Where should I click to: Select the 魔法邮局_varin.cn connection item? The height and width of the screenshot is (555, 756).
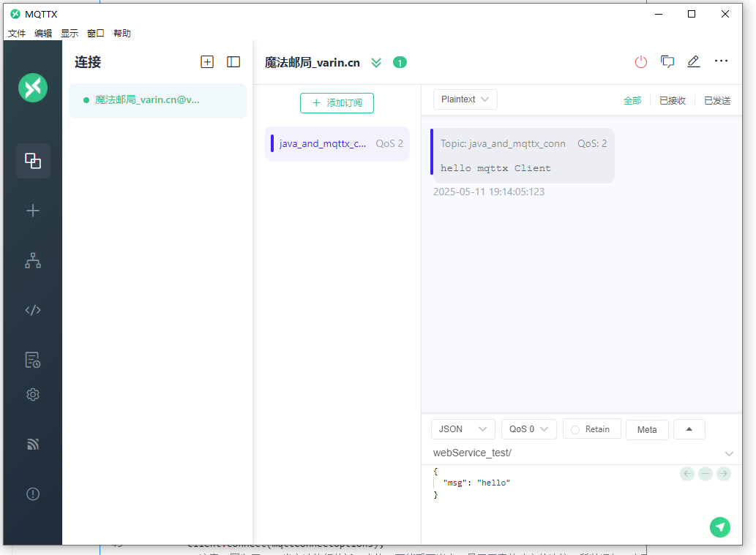pyautogui.click(x=157, y=100)
